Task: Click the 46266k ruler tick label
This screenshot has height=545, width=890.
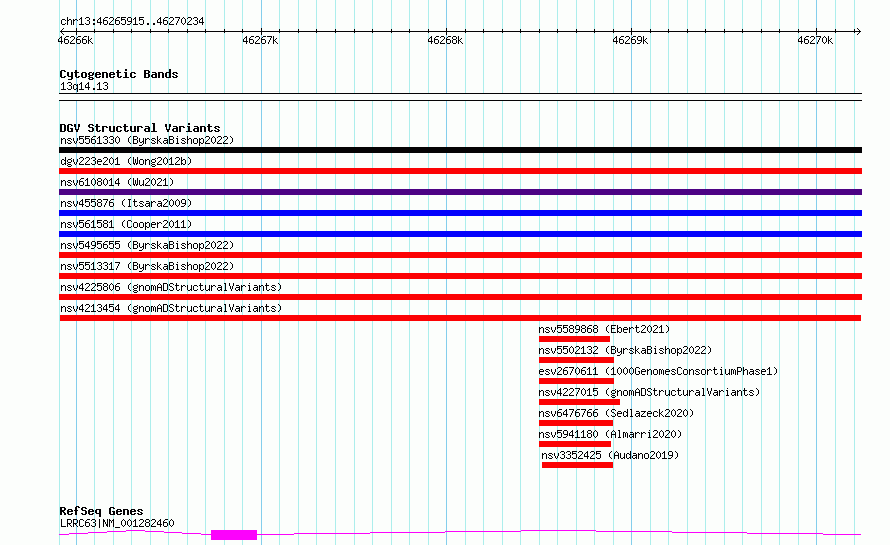Action: click(x=75, y=40)
